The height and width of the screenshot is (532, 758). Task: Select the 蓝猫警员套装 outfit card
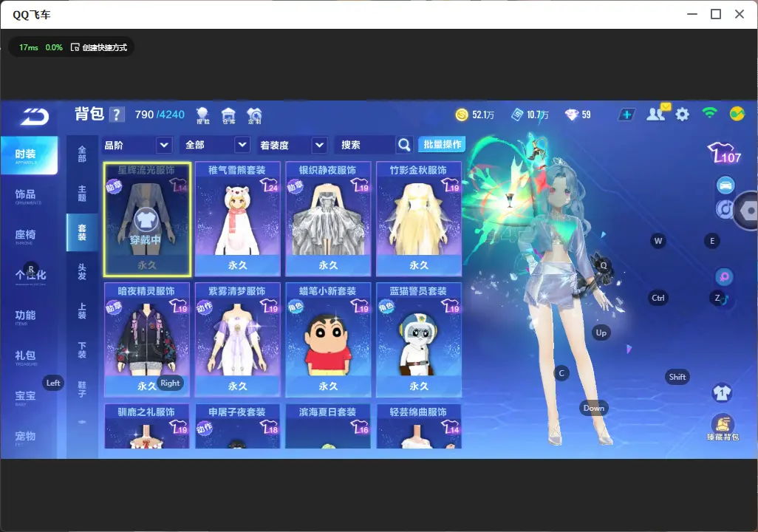click(419, 340)
